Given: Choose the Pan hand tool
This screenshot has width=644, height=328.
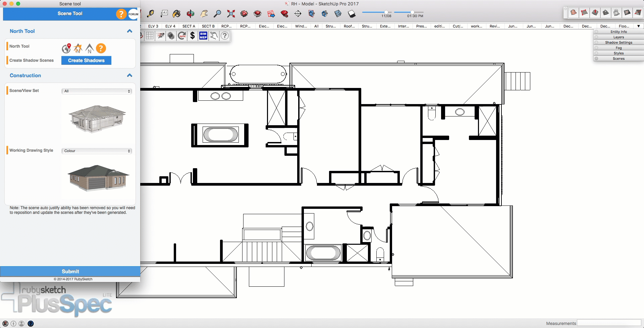Looking at the screenshot, I should [204, 14].
